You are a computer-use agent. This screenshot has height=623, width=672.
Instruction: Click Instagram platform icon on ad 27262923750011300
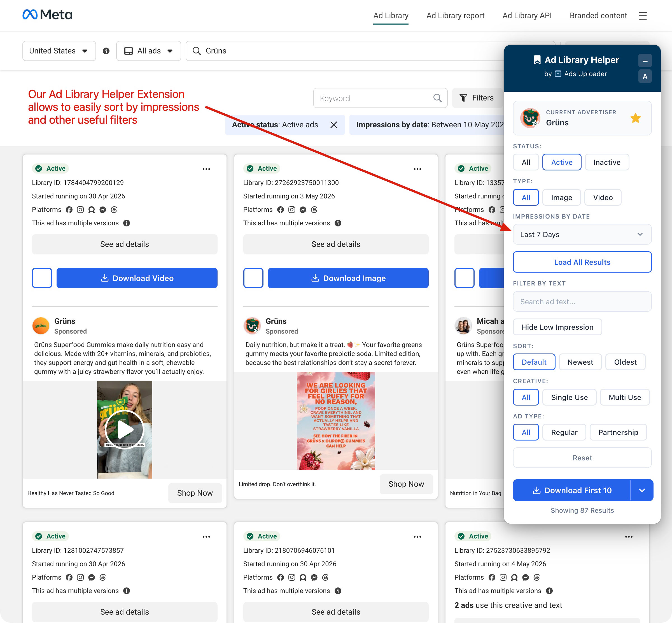pyautogui.click(x=292, y=210)
